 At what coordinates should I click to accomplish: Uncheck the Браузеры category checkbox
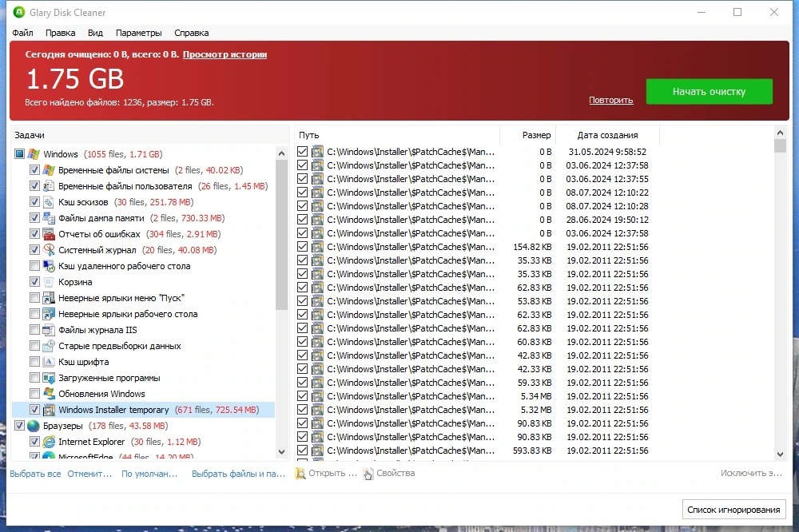(19, 426)
